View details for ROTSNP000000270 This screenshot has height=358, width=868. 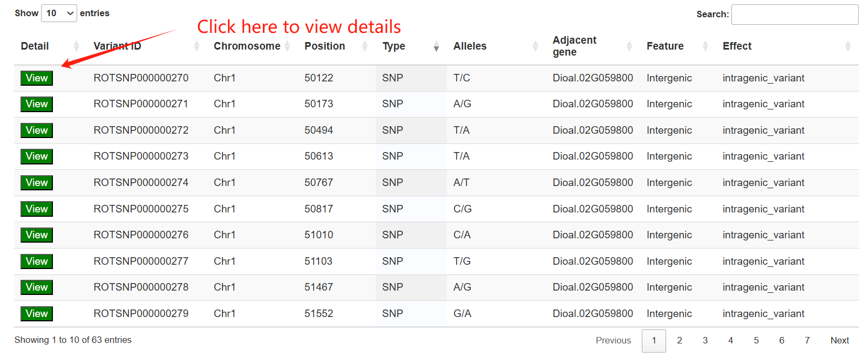37,78
